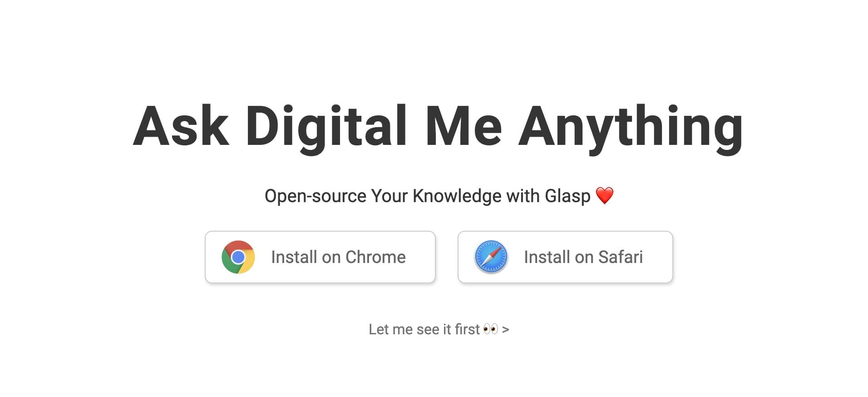868x397 pixels.
Task: Click the word "Chrome" in the install button
Action: [375, 257]
